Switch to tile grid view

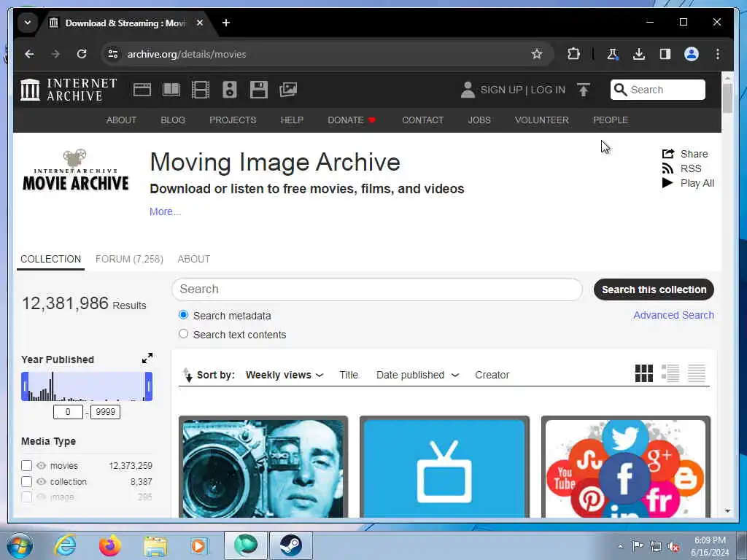(x=643, y=373)
